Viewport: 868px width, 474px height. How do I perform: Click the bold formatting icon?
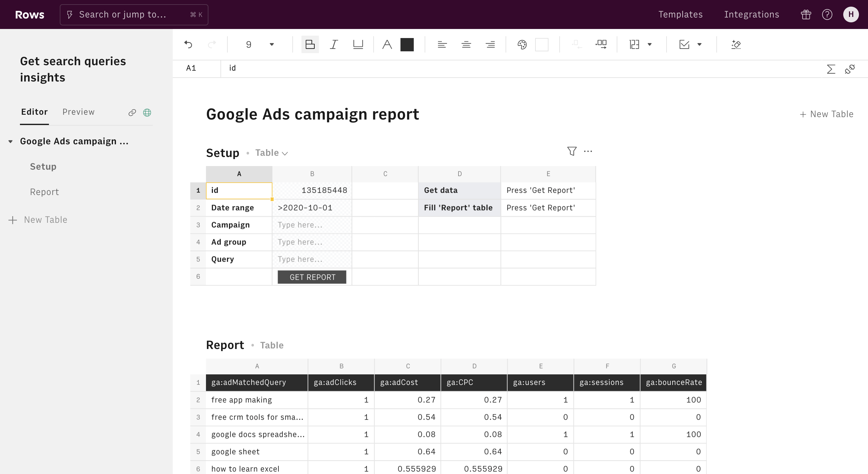(310, 44)
